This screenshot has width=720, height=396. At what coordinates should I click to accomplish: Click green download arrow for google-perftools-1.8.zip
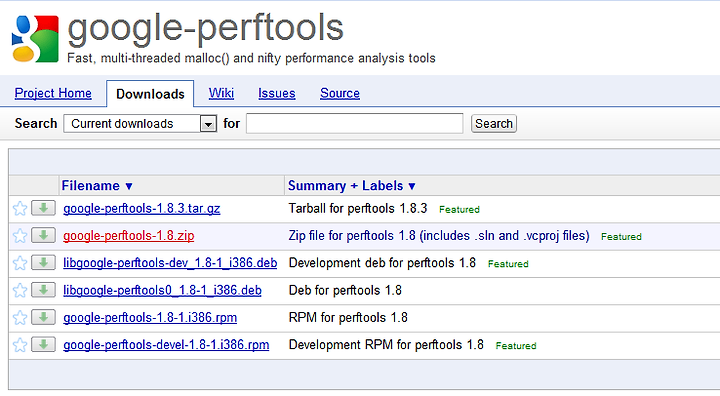click(43, 235)
